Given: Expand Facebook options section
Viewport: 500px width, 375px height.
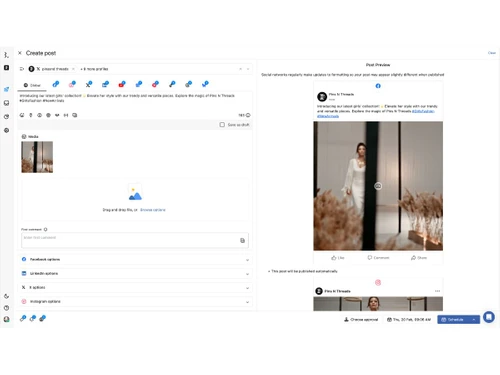Looking at the screenshot, I should [x=135, y=259].
